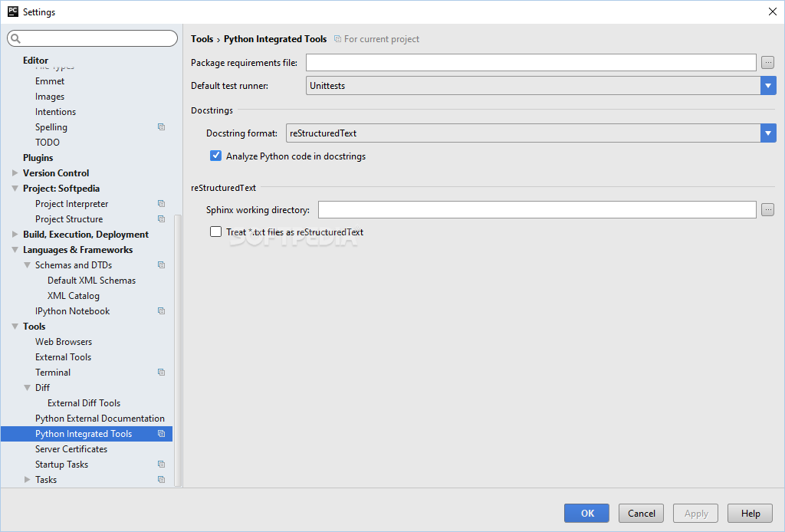This screenshot has width=785, height=532.
Task: Select Terminal settings item
Action: point(53,373)
